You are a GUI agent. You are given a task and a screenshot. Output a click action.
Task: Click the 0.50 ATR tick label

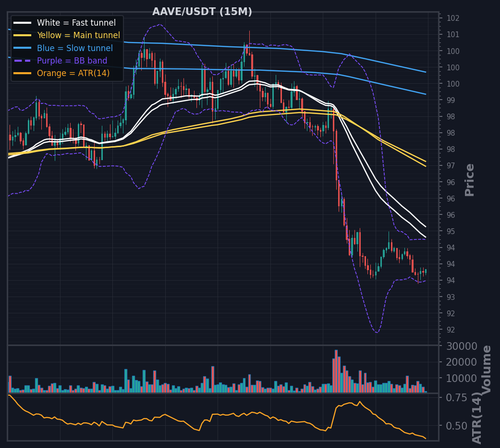457,426
